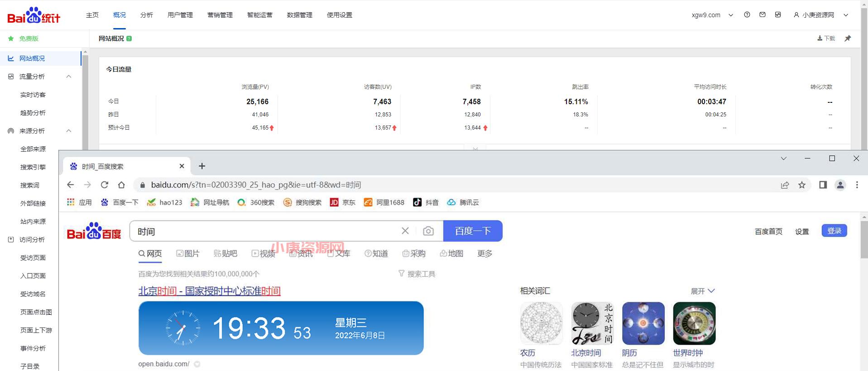The height and width of the screenshot is (371, 868).
Task: Clear search text with the X icon
Action: (x=405, y=231)
